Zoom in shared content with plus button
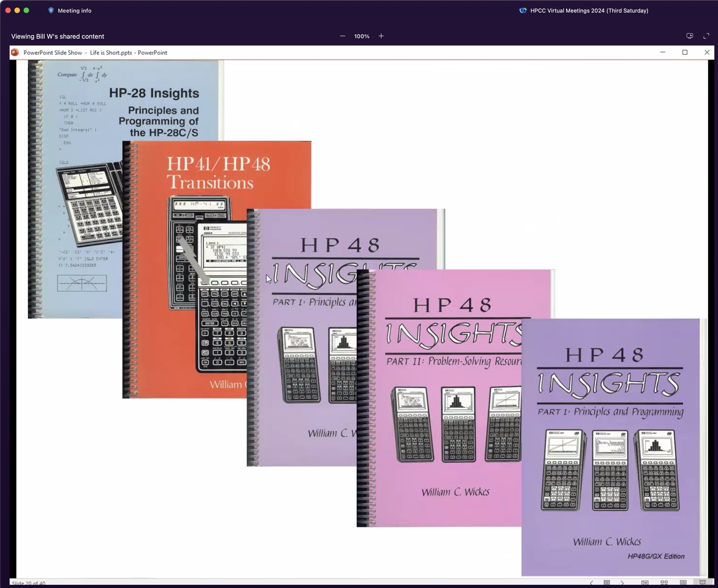Viewport: 718px width, 588px height. pyautogui.click(x=381, y=36)
